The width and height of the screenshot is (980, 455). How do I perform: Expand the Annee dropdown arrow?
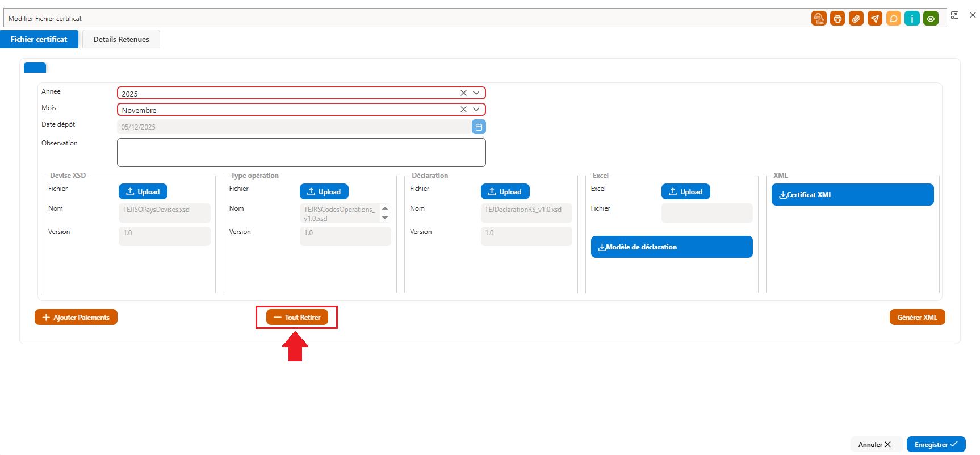pyautogui.click(x=476, y=93)
